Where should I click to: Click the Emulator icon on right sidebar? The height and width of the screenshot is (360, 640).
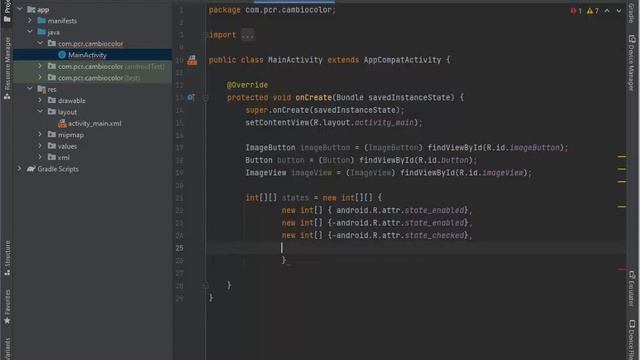pos(632,275)
